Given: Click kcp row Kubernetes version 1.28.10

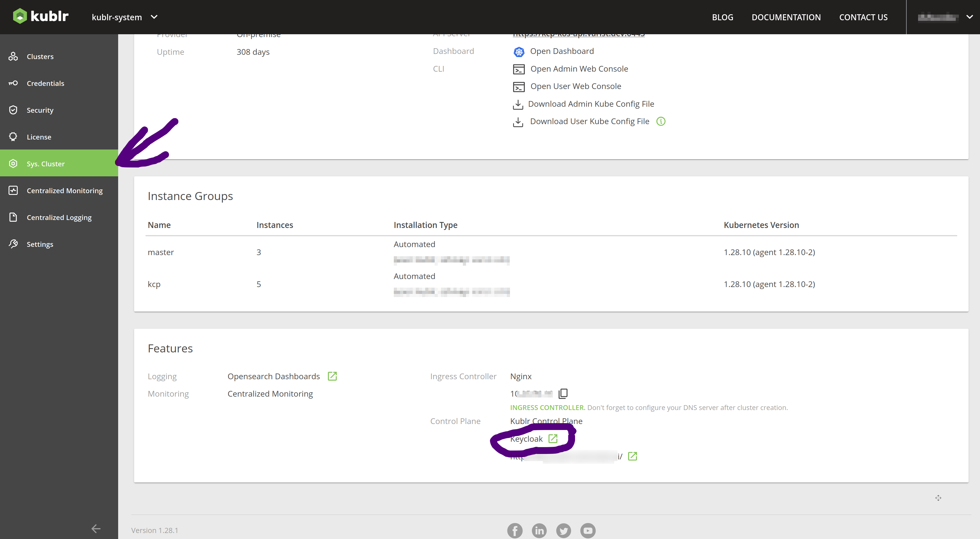Looking at the screenshot, I should pyautogui.click(x=769, y=284).
